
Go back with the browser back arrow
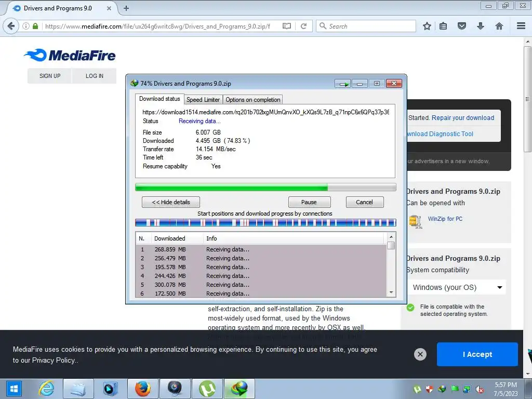point(11,26)
